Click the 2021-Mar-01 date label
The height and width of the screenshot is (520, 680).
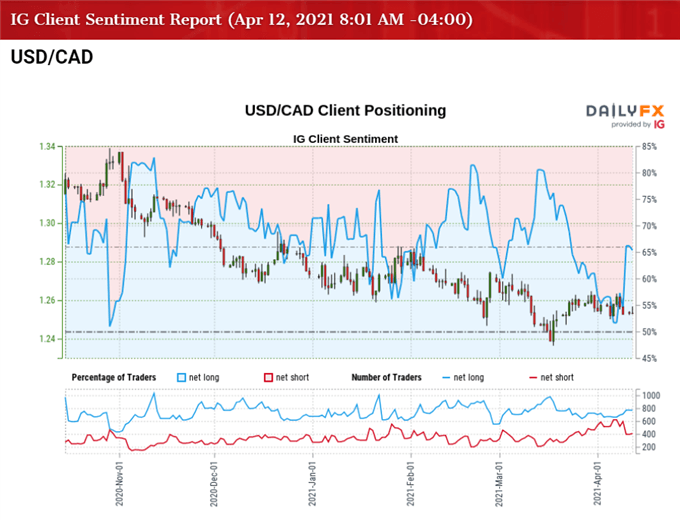[499, 484]
